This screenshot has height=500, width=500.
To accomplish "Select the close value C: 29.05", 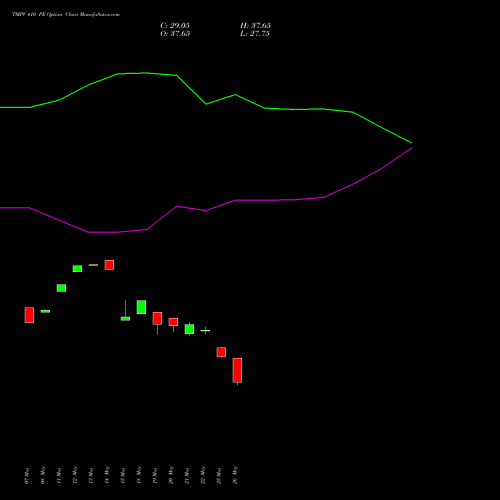I will pyautogui.click(x=175, y=26).
